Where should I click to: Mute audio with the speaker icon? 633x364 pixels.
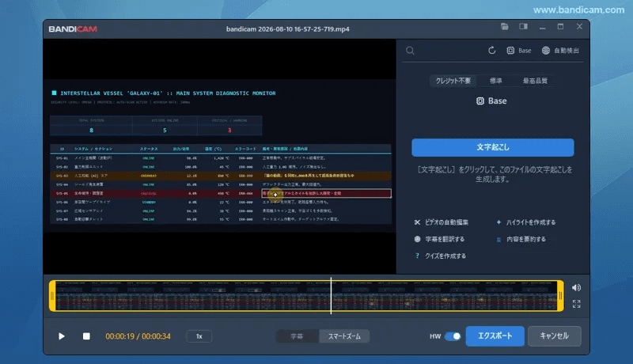pos(576,287)
